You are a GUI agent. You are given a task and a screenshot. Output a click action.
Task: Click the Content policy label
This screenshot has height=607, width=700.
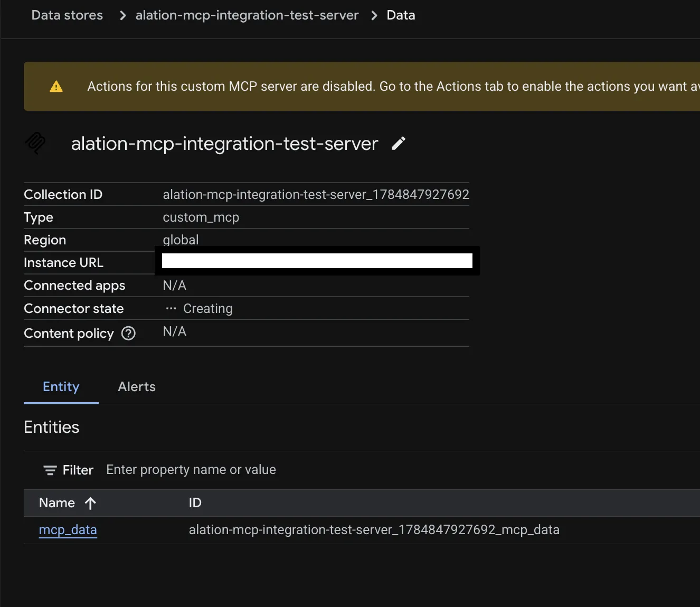pos(69,334)
